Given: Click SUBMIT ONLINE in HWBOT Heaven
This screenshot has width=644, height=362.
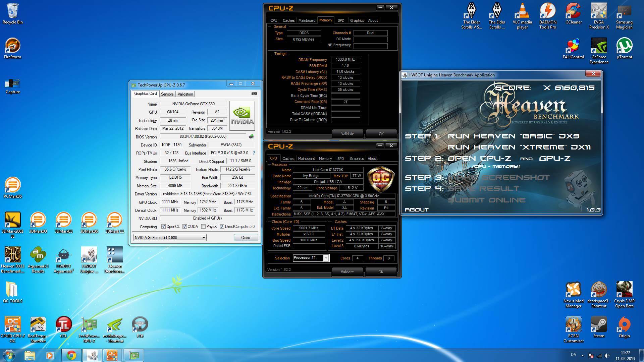Looking at the screenshot, I should point(487,200).
